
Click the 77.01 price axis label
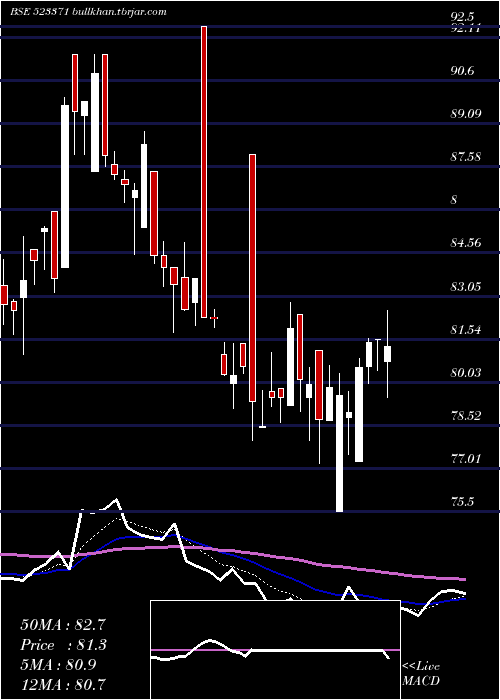click(466, 459)
